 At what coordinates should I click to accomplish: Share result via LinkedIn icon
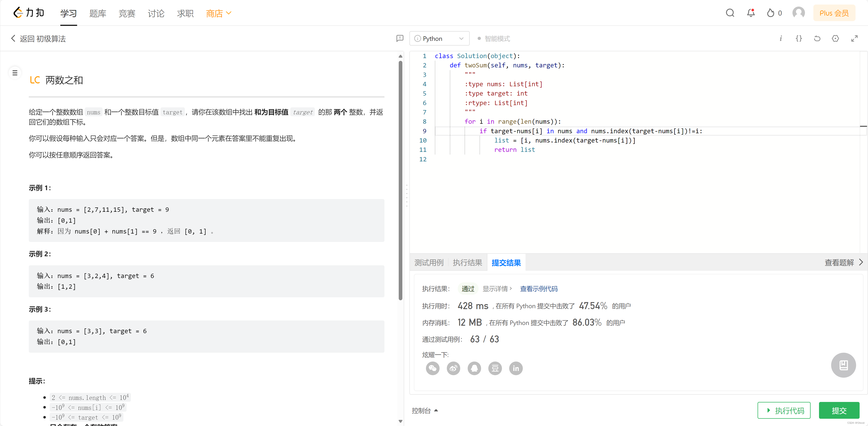coord(516,368)
